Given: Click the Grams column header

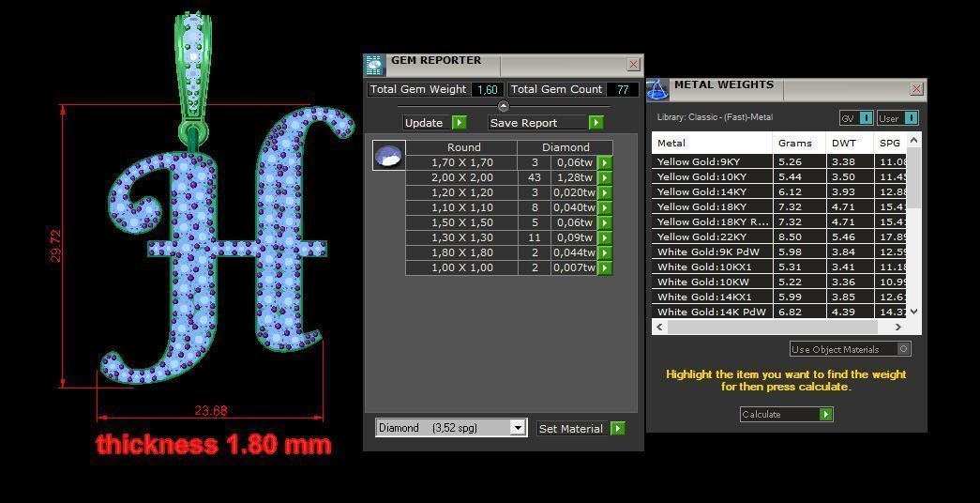Looking at the screenshot, I should [x=799, y=144].
